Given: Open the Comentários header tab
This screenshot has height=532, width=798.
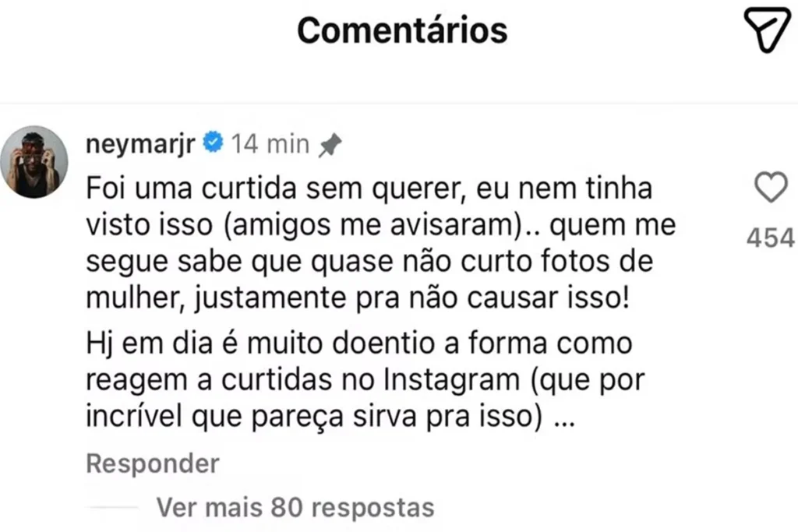Looking at the screenshot, I should (x=401, y=30).
